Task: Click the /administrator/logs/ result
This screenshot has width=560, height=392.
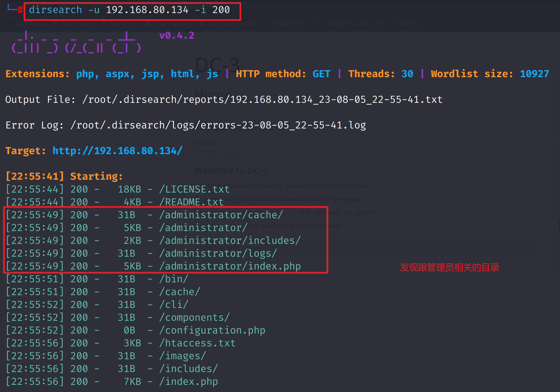Action: click(218, 253)
